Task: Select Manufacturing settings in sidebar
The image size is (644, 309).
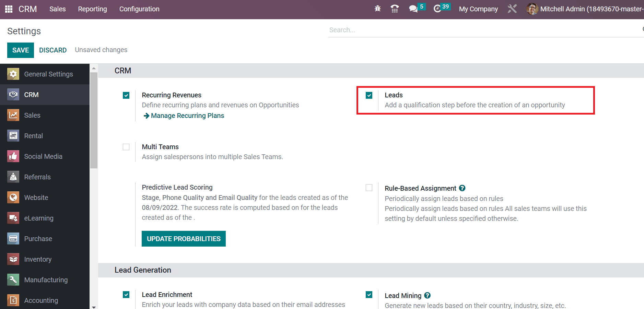Action: pyautogui.click(x=45, y=280)
